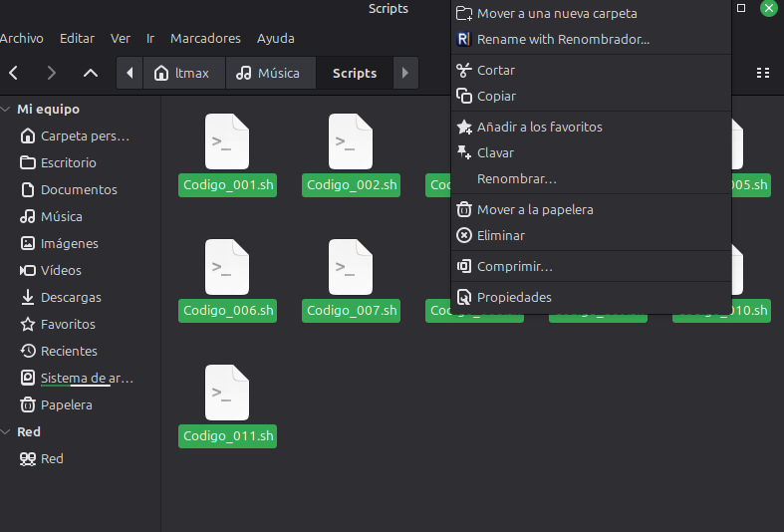The height and width of the screenshot is (532, 784).
Task: Choose Clavar in context menu
Action: point(591,153)
